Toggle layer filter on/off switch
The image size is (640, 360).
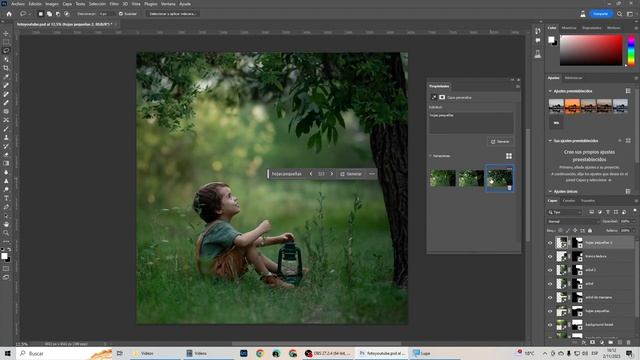(x=635, y=211)
